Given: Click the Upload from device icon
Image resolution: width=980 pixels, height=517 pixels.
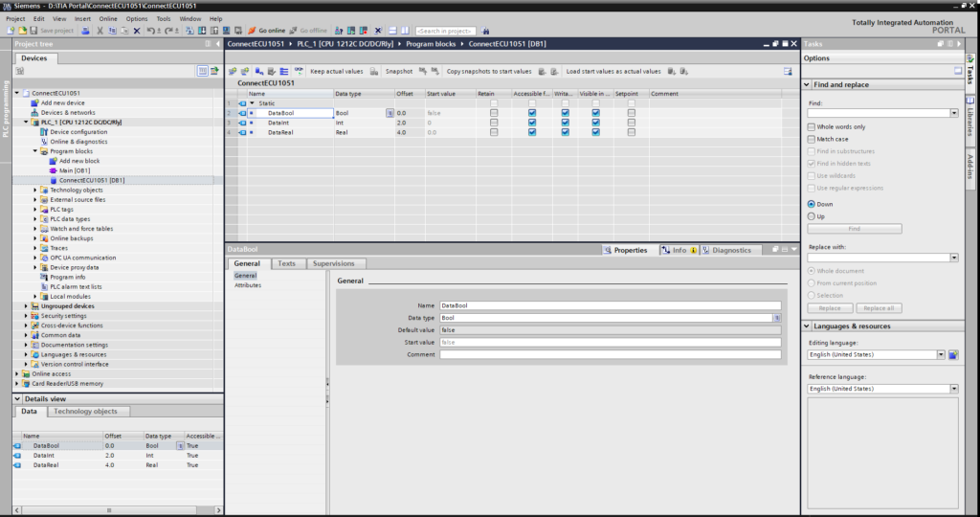Looking at the screenshot, I should 214,31.
